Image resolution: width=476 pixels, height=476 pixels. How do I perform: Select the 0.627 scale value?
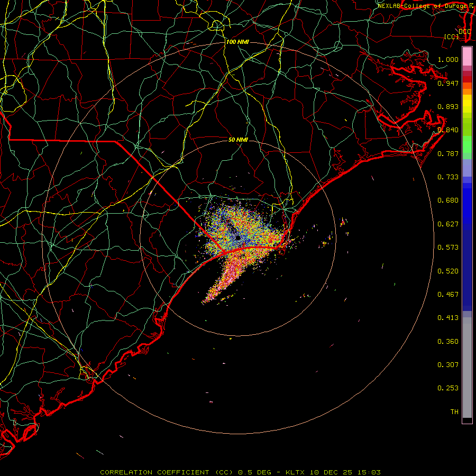click(x=448, y=224)
